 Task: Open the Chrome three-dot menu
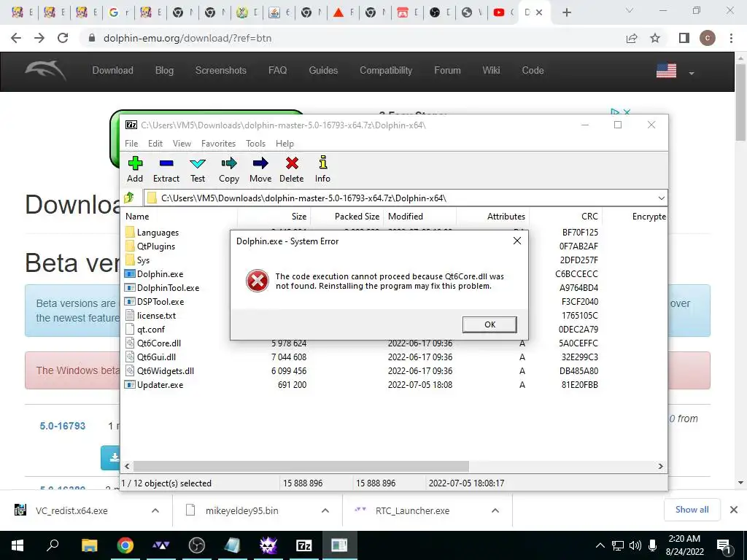coord(731,38)
